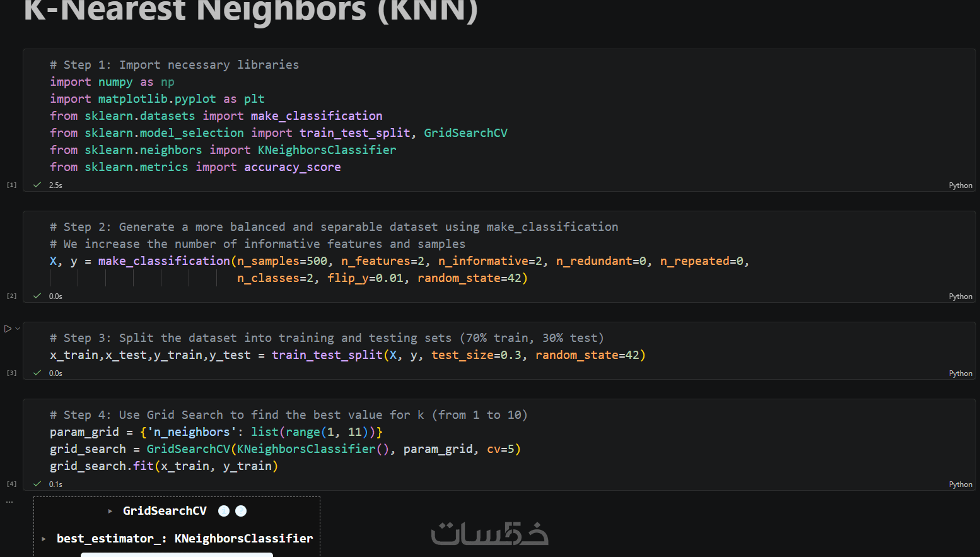The width and height of the screenshot is (980, 557).
Task: Open the run options chevron beside Step 3
Action: click(x=18, y=329)
